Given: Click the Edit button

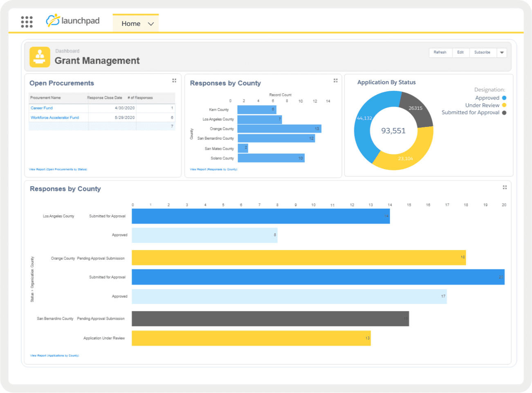Looking at the screenshot, I should coord(460,52).
